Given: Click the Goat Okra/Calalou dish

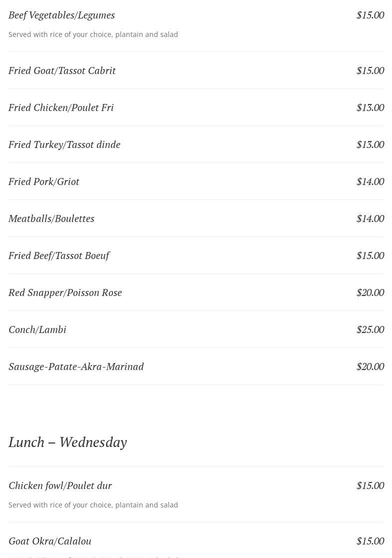Looking at the screenshot, I should point(50,541).
